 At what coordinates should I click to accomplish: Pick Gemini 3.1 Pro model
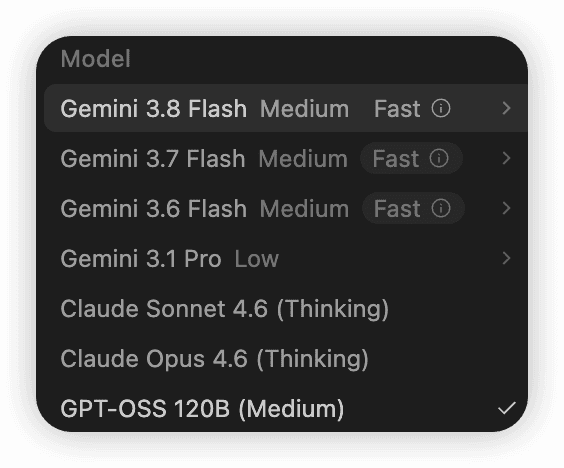click(x=286, y=258)
